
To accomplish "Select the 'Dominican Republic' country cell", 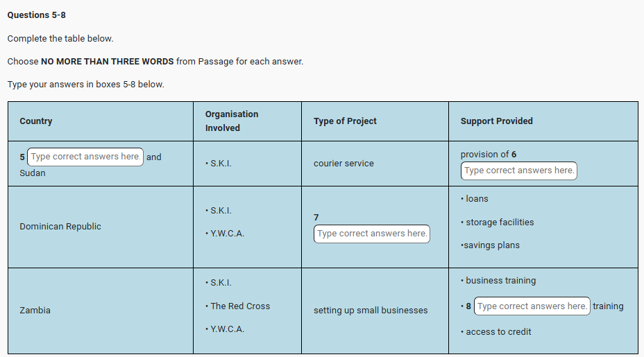I will click(60, 227).
